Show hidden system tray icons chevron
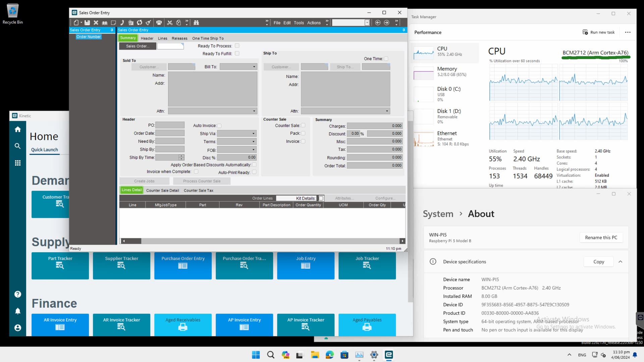644x362 pixels. coord(569,355)
